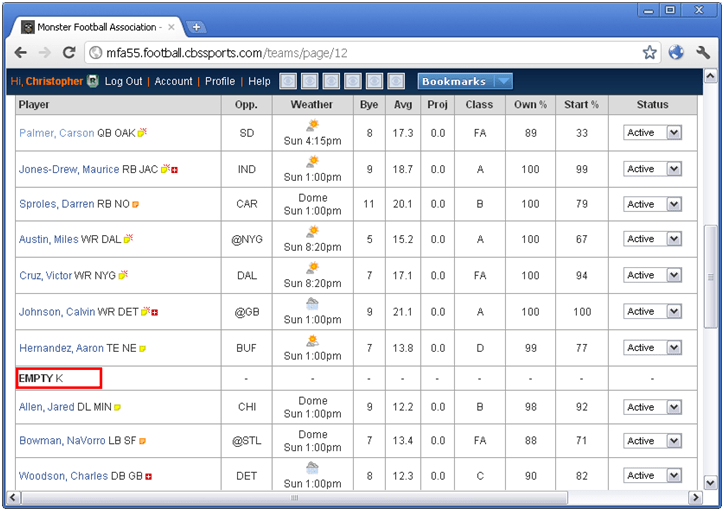Click the second eye icon in the navy bar
This screenshot has width=724, height=511.
309,81
